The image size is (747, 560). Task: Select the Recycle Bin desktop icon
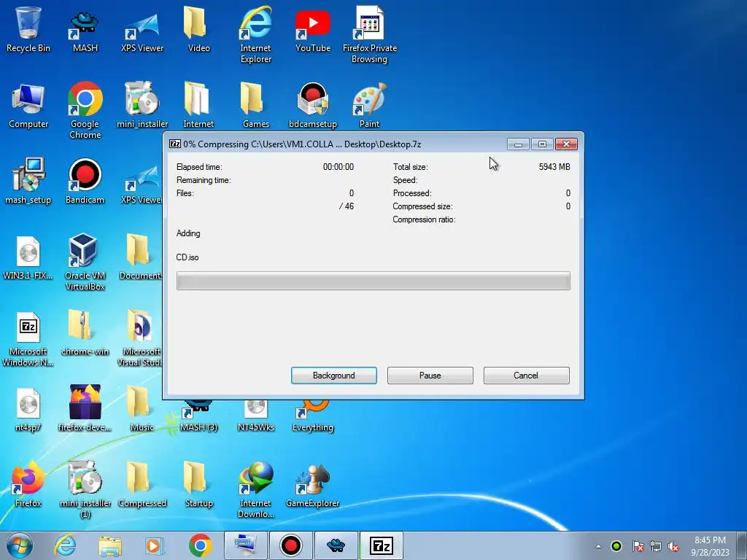[28, 28]
